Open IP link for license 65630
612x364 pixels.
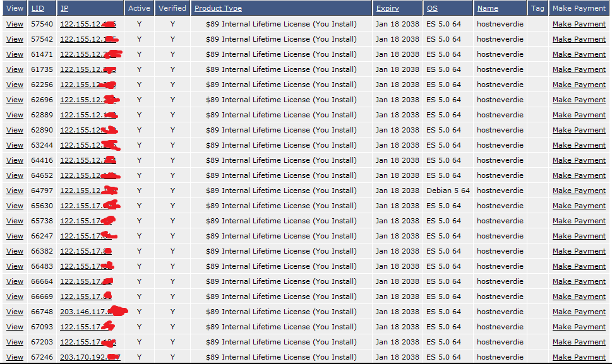88,206
